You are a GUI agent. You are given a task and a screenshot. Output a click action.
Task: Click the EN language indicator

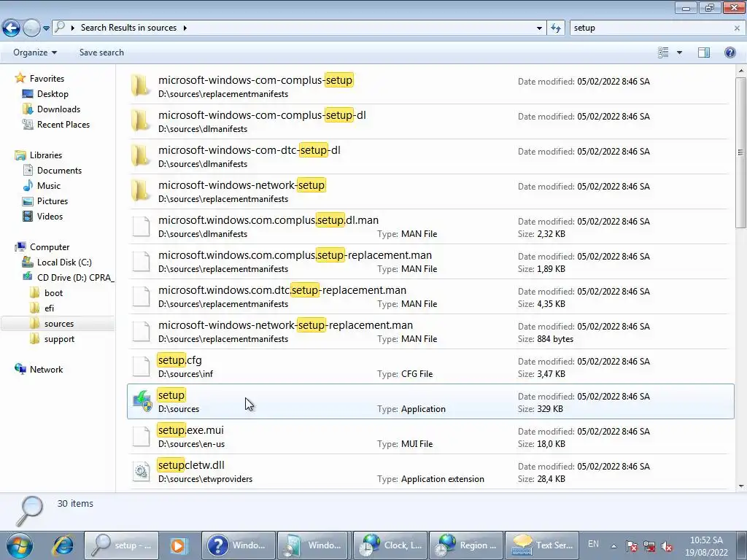click(593, 544)
